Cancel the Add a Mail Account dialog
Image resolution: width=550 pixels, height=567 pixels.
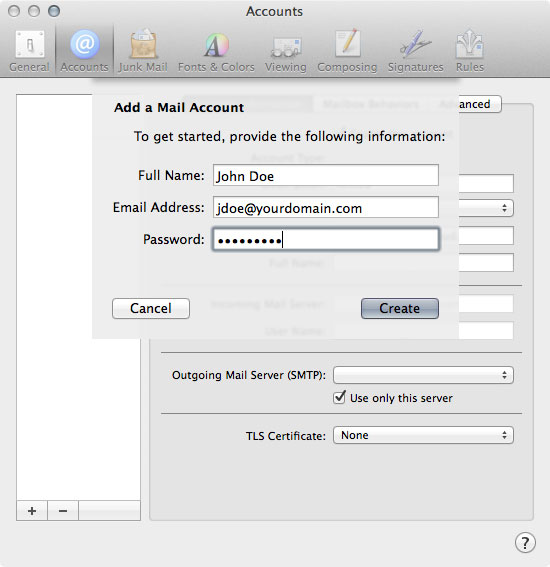[x=151, y=308]
